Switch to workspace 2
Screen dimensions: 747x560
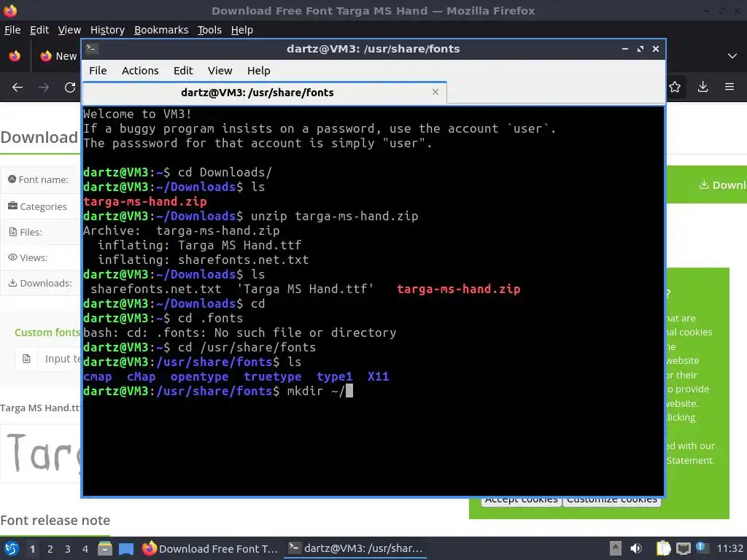[50, 549]
